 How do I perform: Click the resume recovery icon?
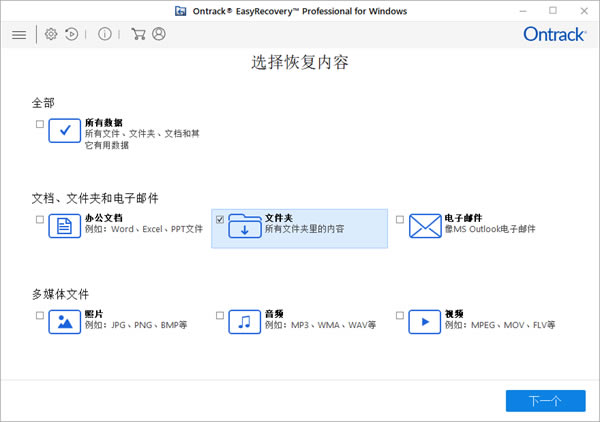pos(72,34)
